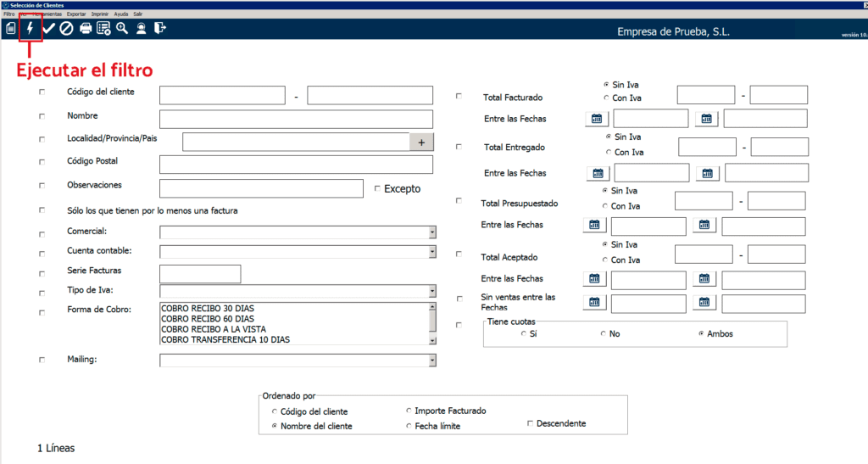
Task: Enable the Código Postal filter checkbox
Action: (x=42, y=162)
